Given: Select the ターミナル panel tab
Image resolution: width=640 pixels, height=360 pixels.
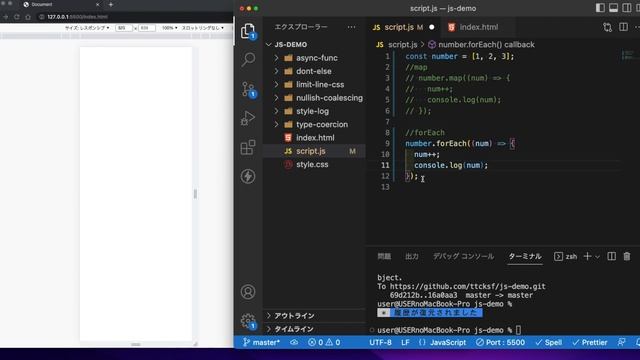Looking at the screenshot, I should 525,256.
